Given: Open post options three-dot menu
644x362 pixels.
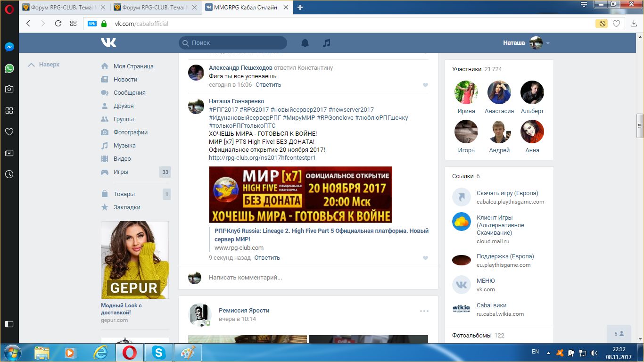Looking at the screenshot, I should click(424, 311).
